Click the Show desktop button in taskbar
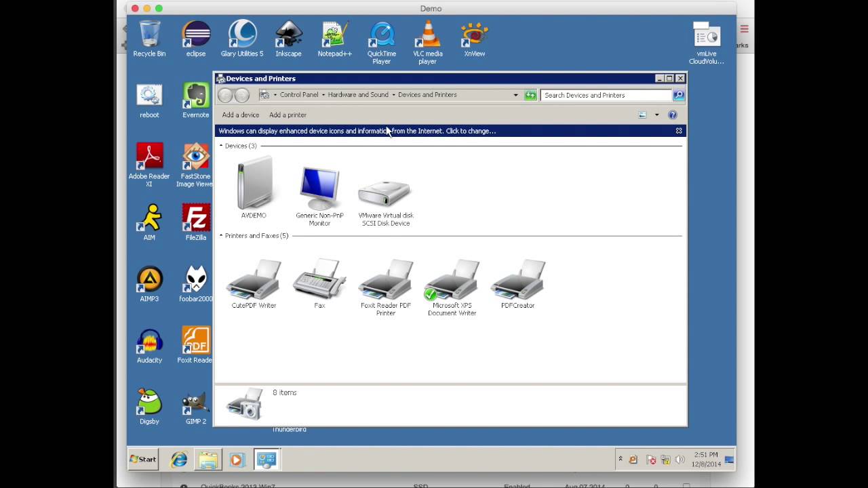The height and width of the screenshot is (488, 868). (730, 460)
